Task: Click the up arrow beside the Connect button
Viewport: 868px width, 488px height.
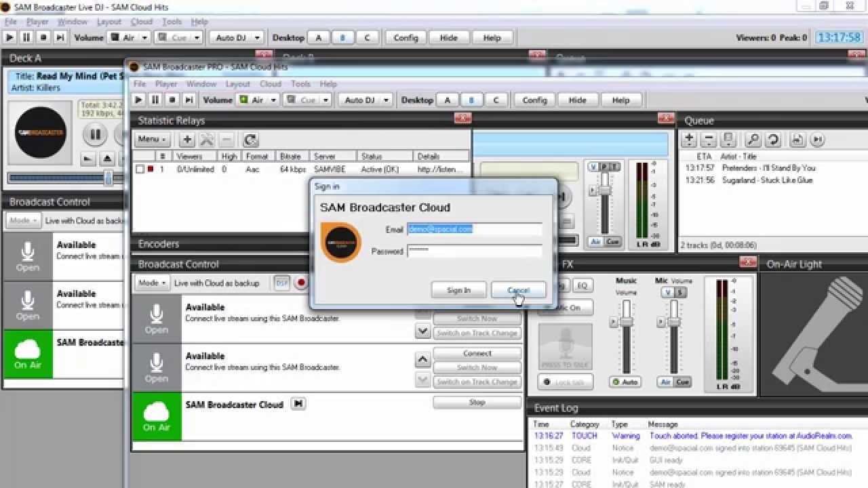Action: coord(422,360)
